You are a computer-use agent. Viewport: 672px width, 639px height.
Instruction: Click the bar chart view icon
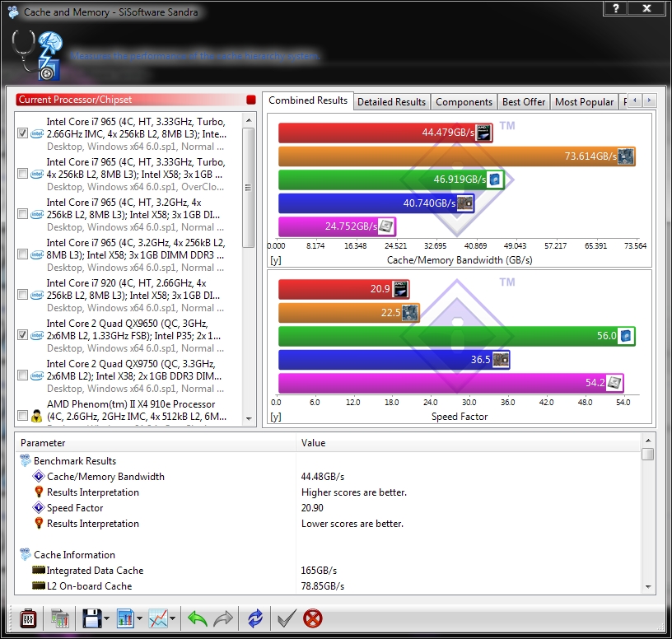click(x=125, y=618)
